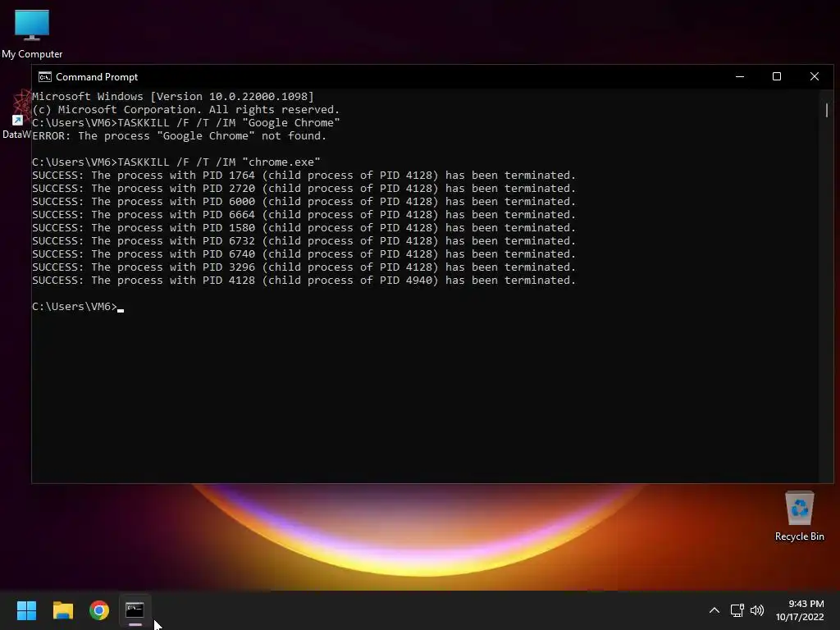The width and height of the screenshot is (840, 630).
Task: Show hidden system tray icons
Action: 714,610
